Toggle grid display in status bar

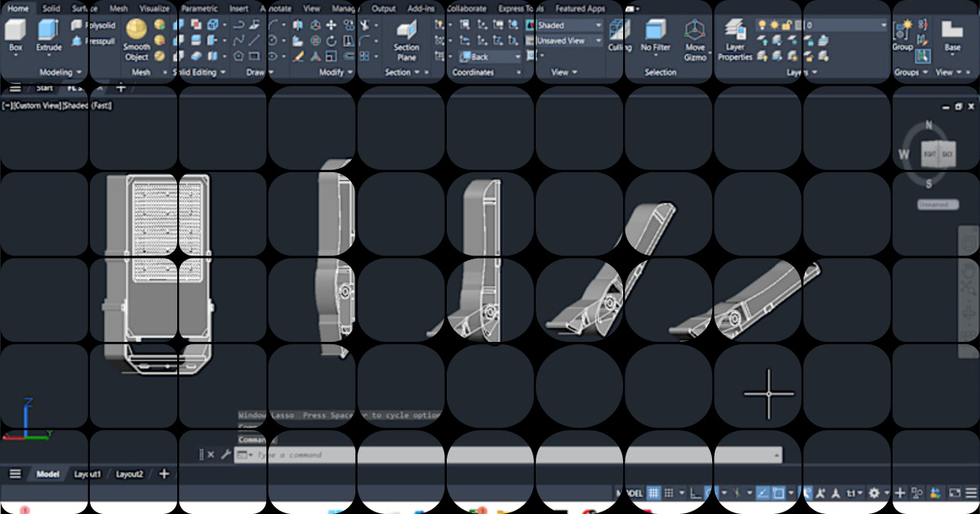tap(653, 493)
